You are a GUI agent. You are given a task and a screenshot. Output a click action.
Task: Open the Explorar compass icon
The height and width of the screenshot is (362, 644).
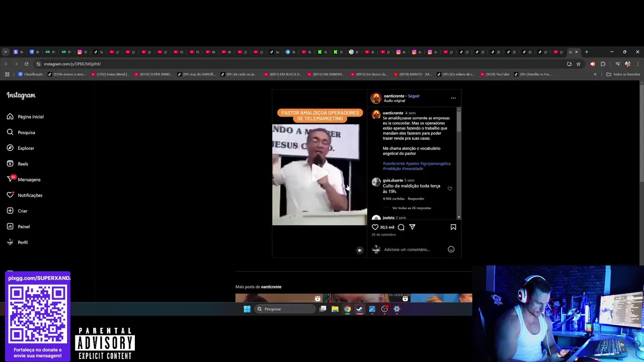point(10,148)
